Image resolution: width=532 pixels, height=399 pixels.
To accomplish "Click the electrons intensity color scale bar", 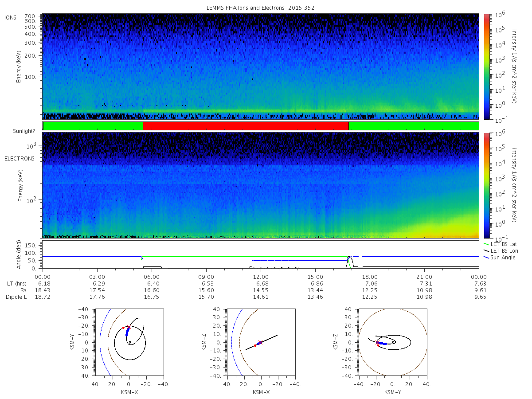I will [x=486, y=185].
